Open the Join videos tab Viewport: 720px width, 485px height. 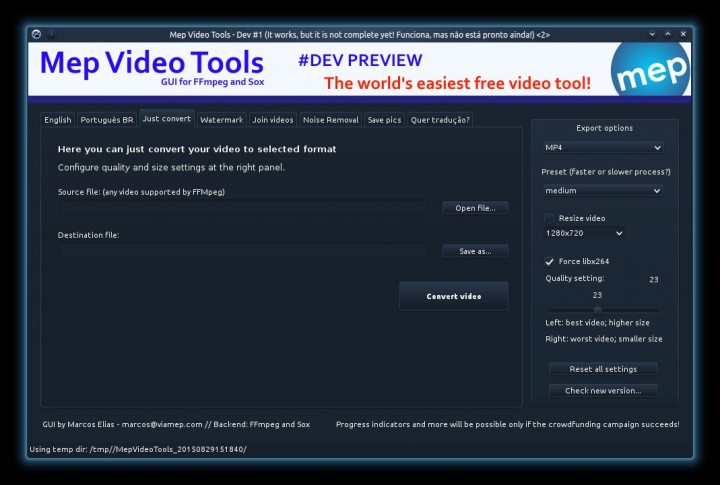coord(273,120)
